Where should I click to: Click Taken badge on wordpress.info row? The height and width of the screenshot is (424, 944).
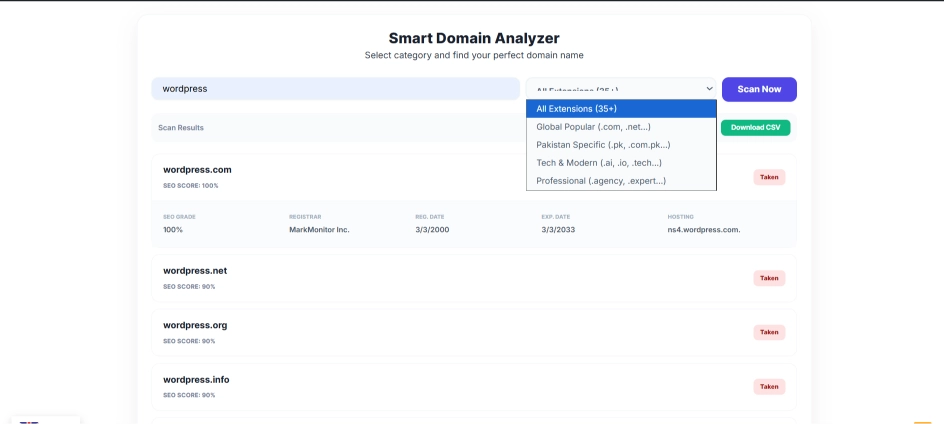769,387
